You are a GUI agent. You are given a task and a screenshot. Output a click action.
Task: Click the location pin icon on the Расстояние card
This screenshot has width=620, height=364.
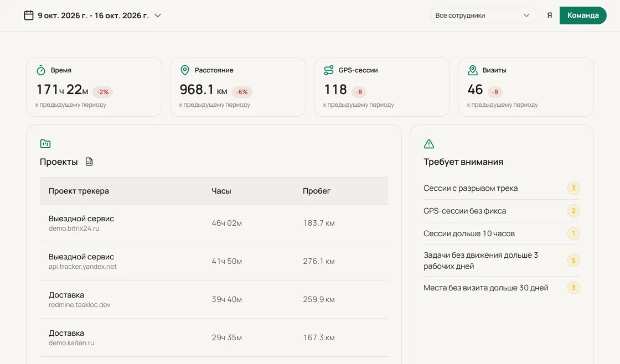point(185,70)
